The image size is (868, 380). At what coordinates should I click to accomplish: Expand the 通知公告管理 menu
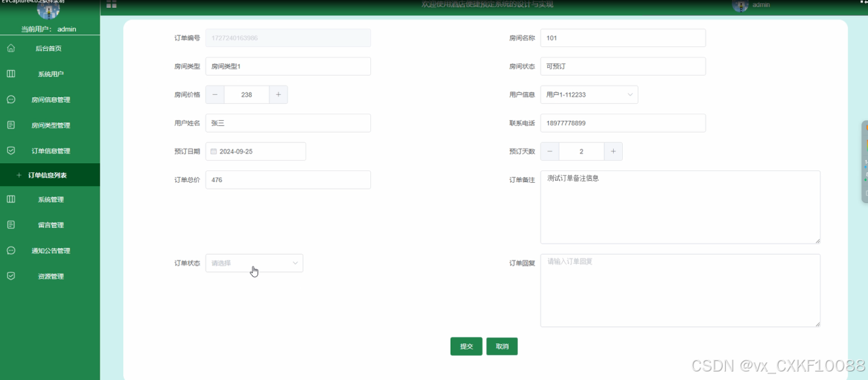coord(50,250)
